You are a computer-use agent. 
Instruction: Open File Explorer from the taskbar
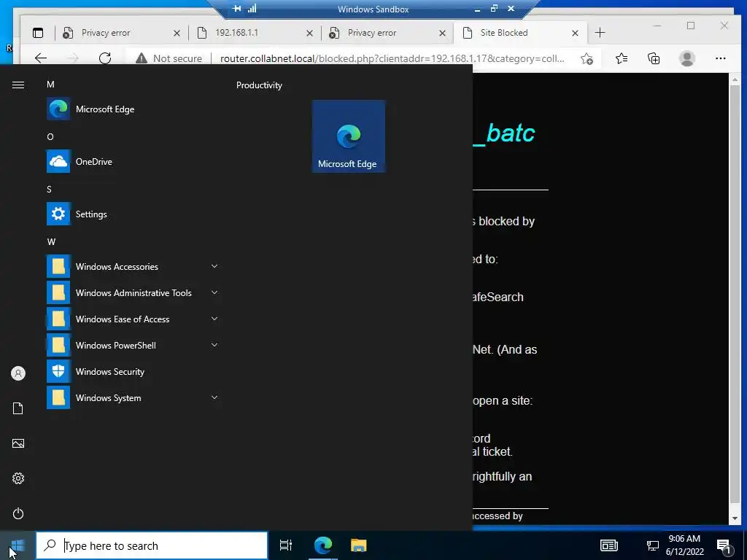tap(358, 545)
